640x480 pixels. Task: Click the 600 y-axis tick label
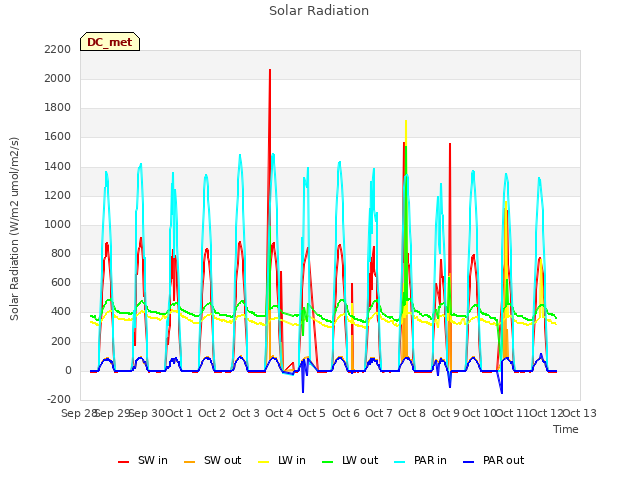61,283
